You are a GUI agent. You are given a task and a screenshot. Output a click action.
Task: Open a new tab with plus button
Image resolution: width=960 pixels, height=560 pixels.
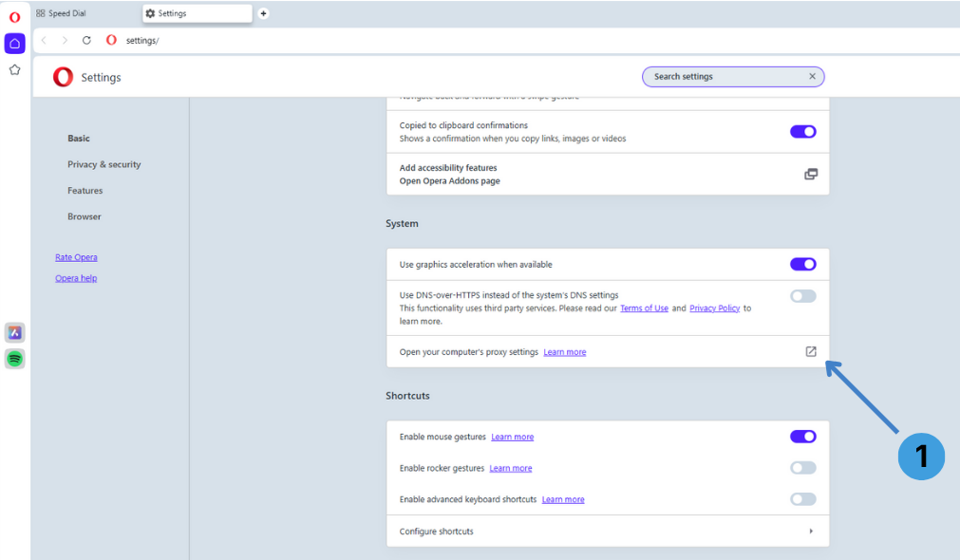click(263, 13)
